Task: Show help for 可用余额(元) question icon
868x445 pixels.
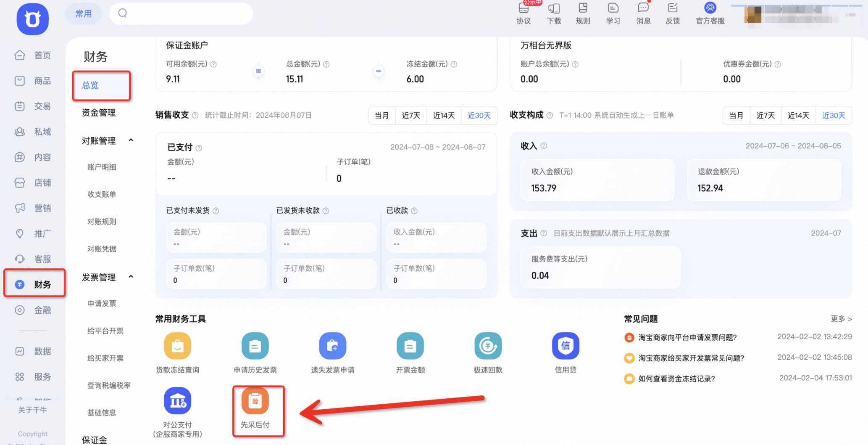Action: tap(213, 64)
